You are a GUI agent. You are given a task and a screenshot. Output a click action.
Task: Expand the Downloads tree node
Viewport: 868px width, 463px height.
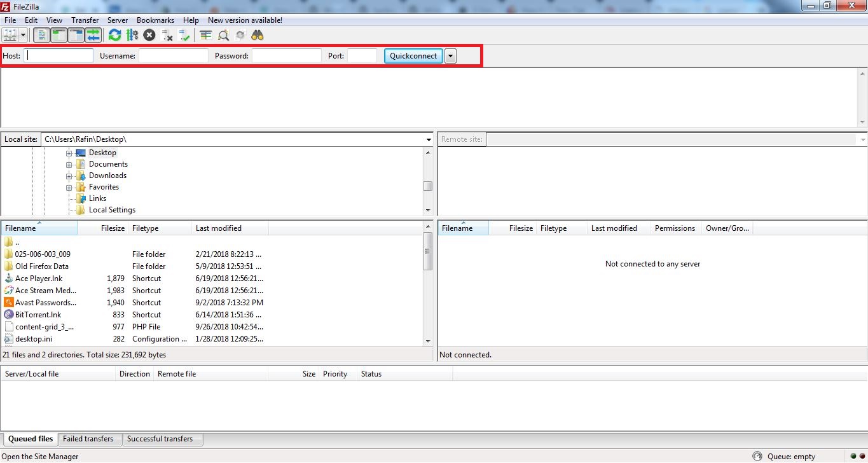click(x=69, y=176)
